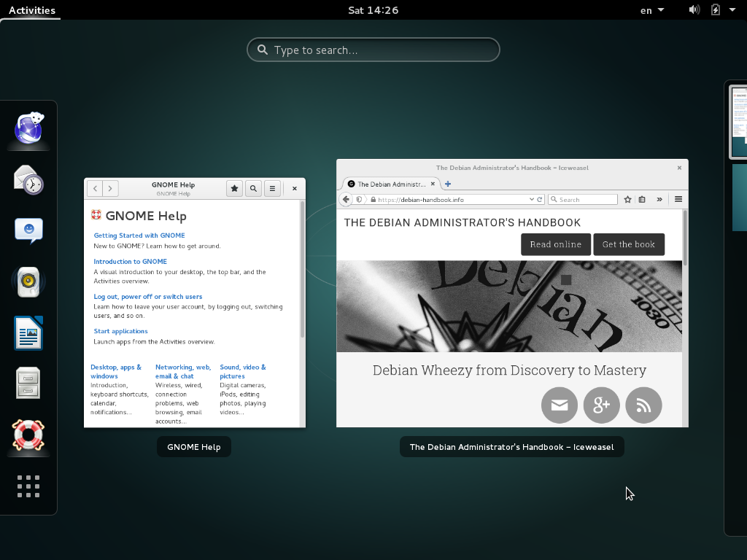Open Empathy chat application icon
This screenshot has width=747, height=560.
[29, 230]
